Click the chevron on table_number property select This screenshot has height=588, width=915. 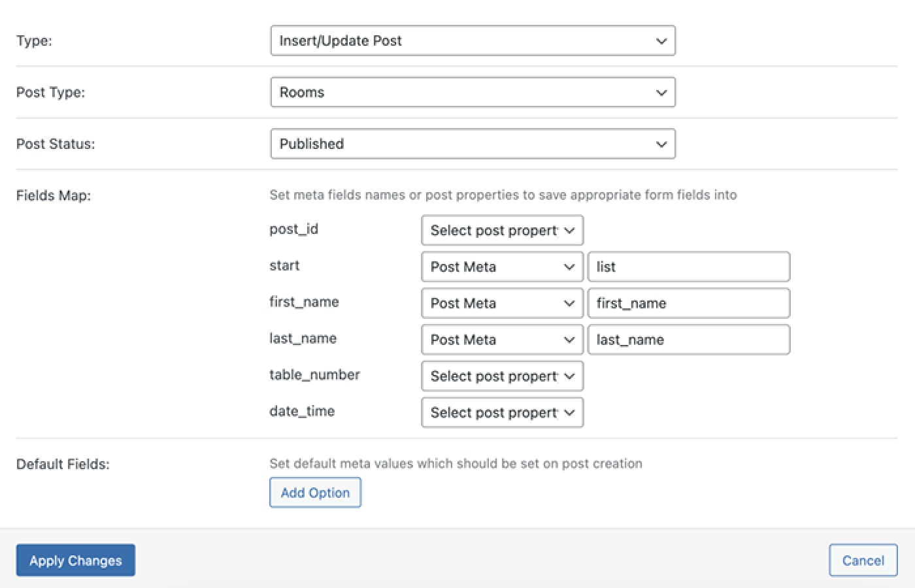[x=569, y=376]
